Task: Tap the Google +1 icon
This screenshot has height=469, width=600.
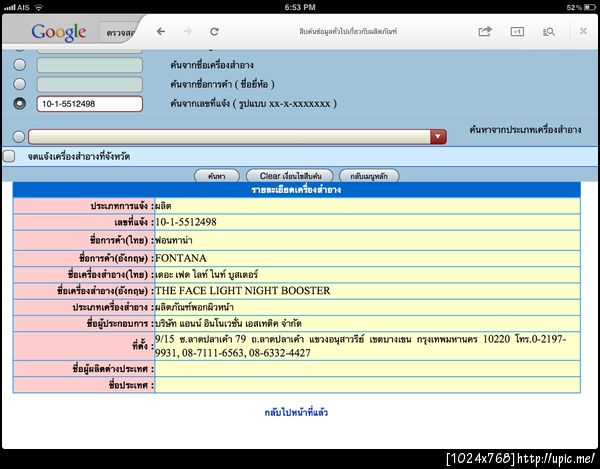Action: click(517, 31)
